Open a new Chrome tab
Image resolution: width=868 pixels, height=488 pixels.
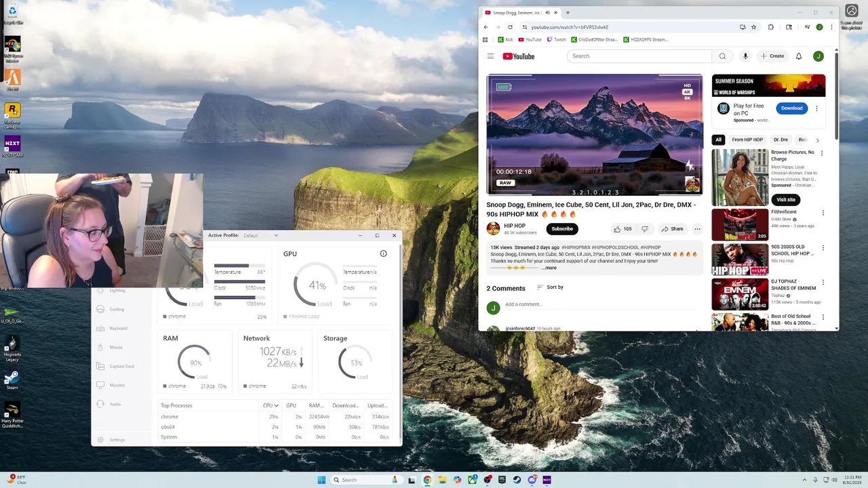pyautogui.click(x=568, y=13)
